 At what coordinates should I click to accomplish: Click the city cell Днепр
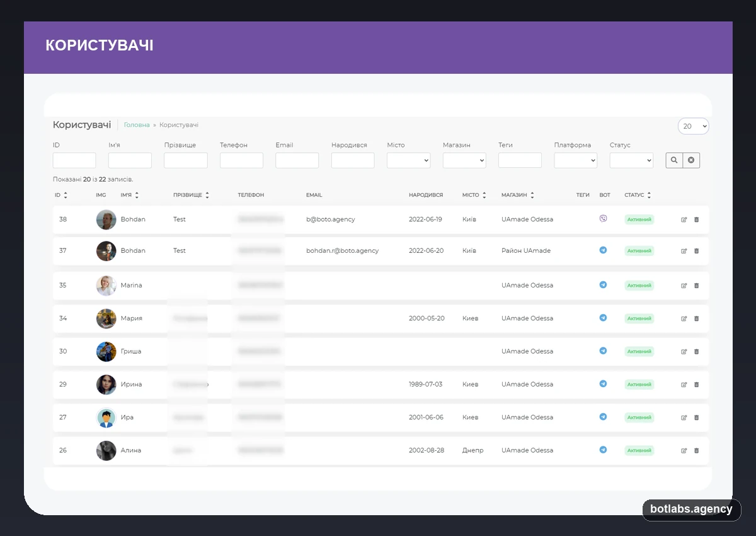click(x=472, y=451)
